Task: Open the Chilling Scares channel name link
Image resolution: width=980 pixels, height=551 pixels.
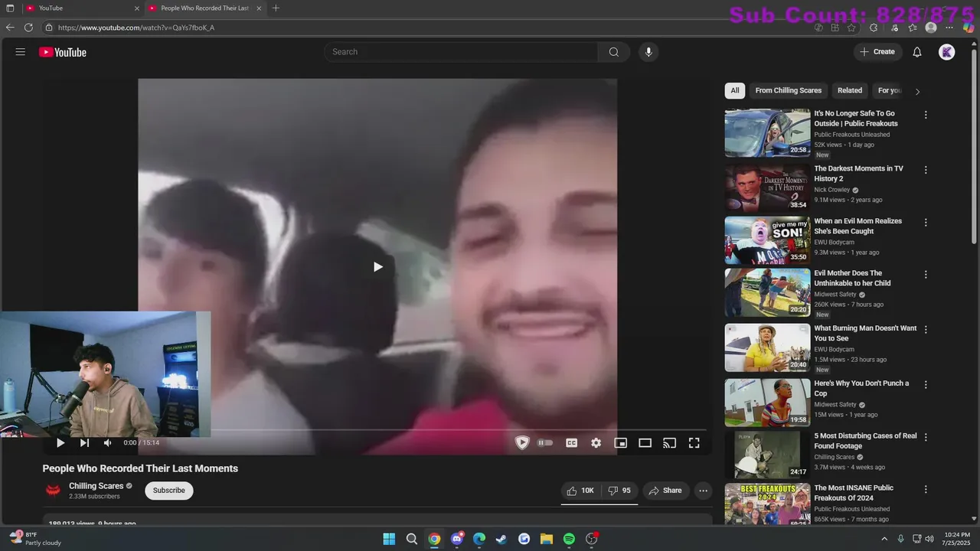Action: [96, 486]
